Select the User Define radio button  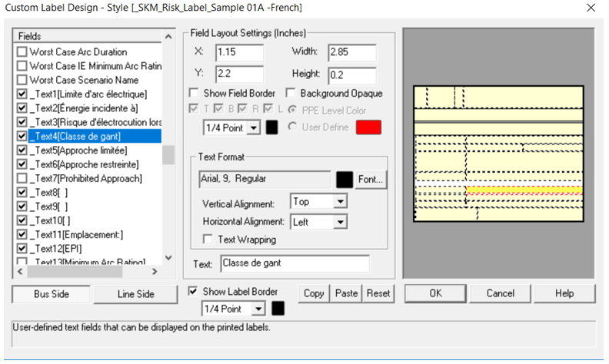292,127
